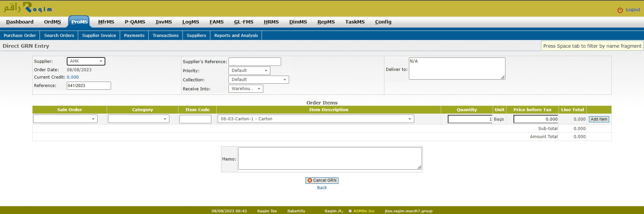Open the GL-FMS module tab
Viewport: 644px width, 214px height.
tap(244, 22)
